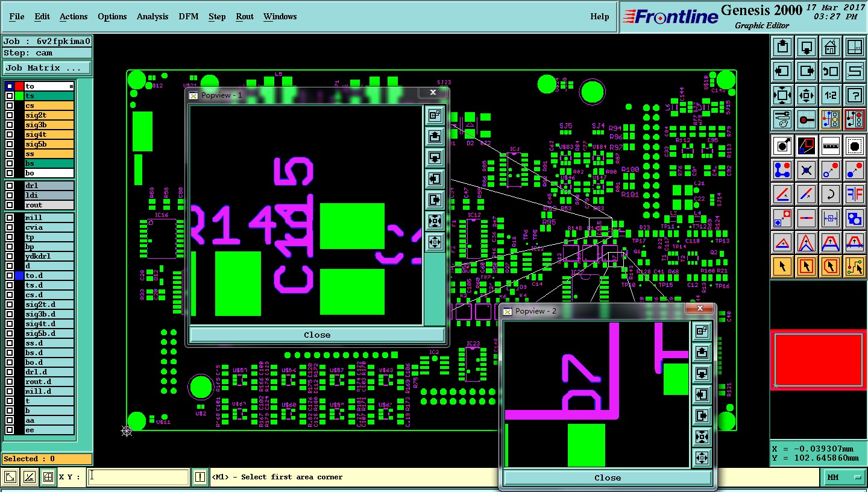This screenshot has width=868, height=492.
Task: Select the ydkdrl layer name
Action: (x=49, y=256)
